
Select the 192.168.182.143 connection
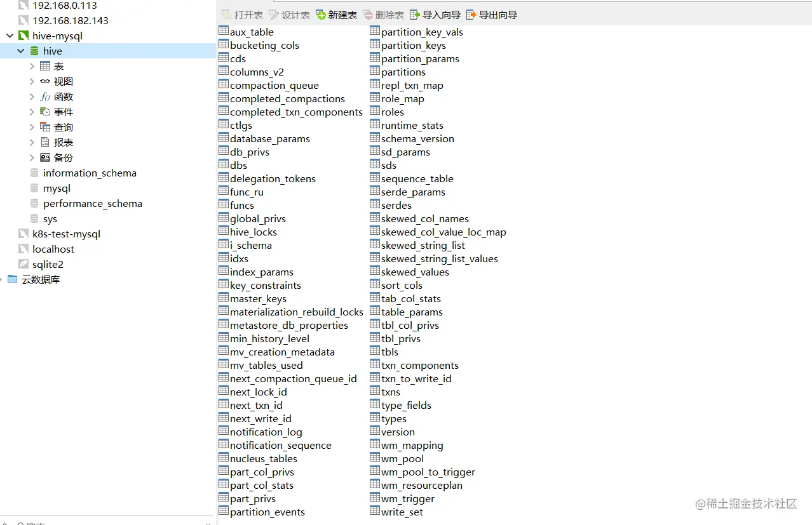tap(71, 20)
